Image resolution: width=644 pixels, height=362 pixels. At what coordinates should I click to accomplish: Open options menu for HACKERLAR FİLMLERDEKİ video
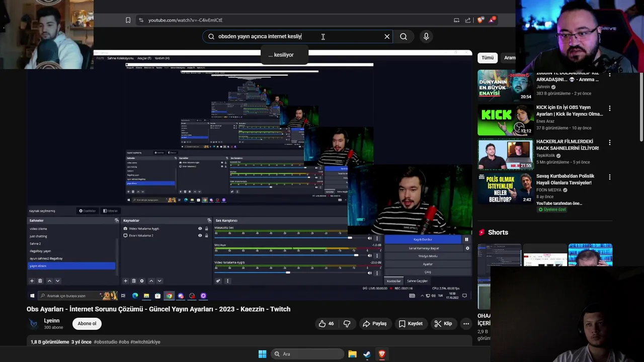pyautogui.click(x=610, y=142)
